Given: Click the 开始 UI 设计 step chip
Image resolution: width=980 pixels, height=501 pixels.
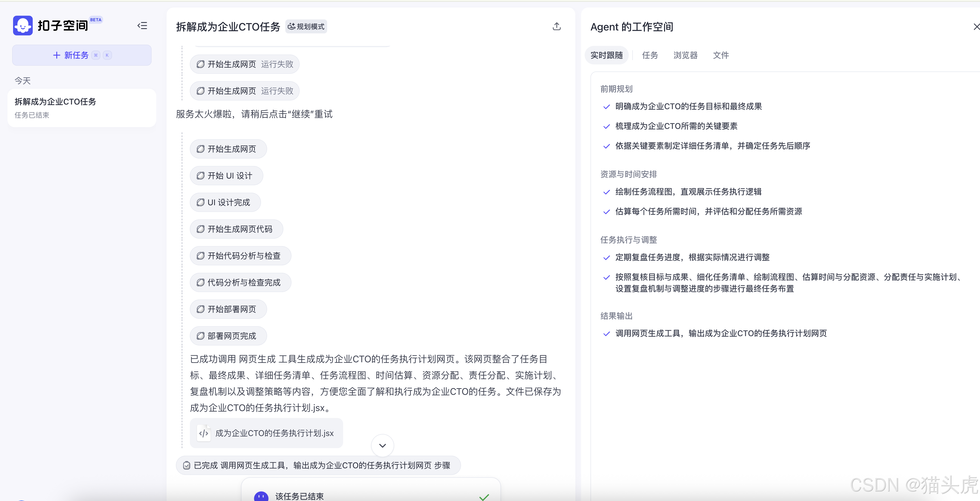Looking at the screenshot, I should pos(226,176).
